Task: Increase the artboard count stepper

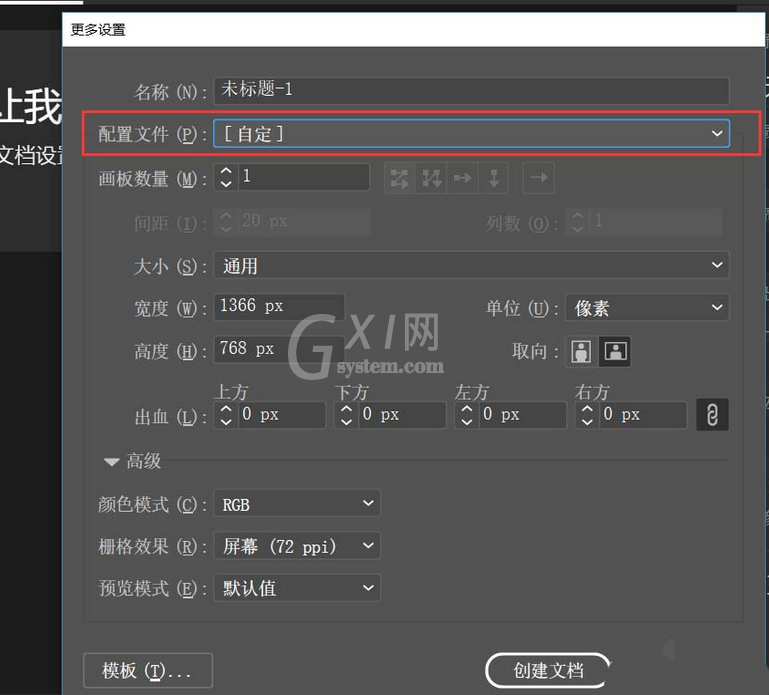Action: pos(226,171)
